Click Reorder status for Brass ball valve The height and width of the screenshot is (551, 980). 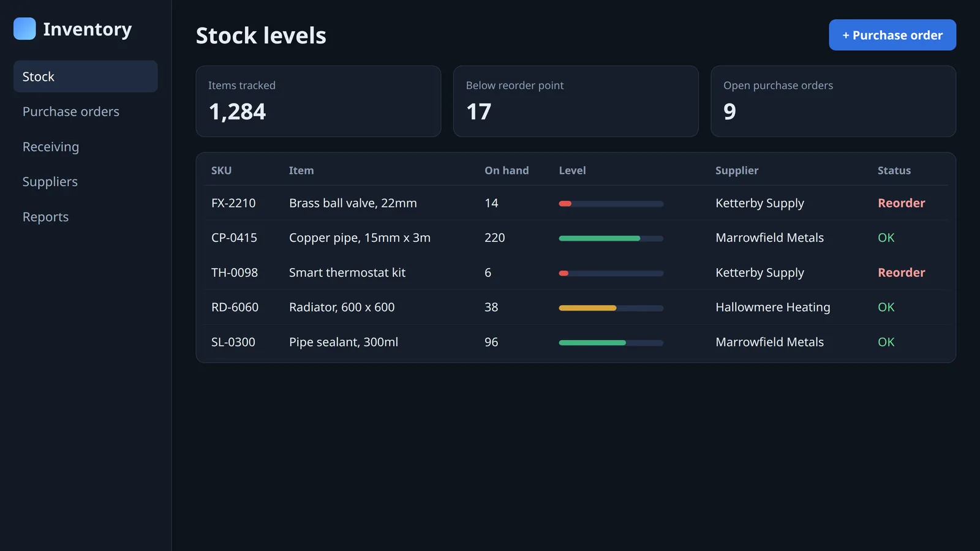(x=901, y=203)
